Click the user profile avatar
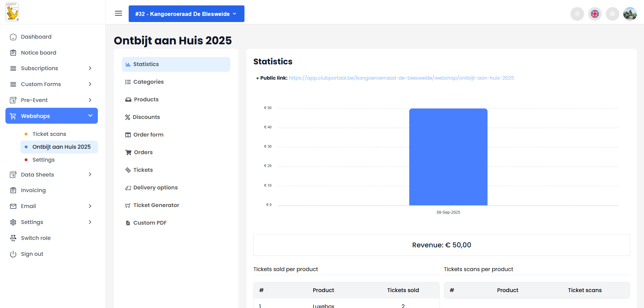This screenshot has width=644, height=308. point(630,14)
